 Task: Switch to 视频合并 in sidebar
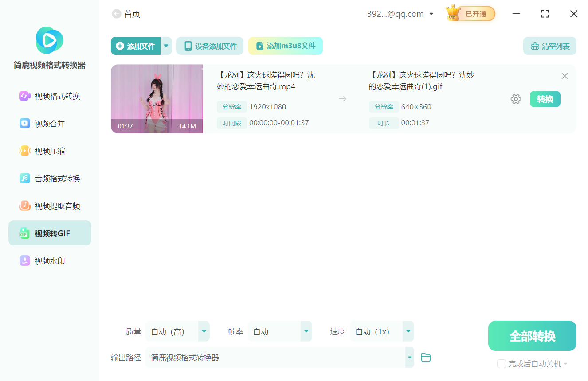(50, 124)
